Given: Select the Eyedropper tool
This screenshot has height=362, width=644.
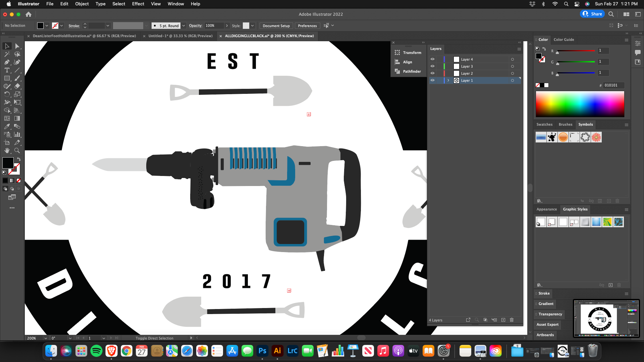Looking at the screenshot, I should coord(7,126).
